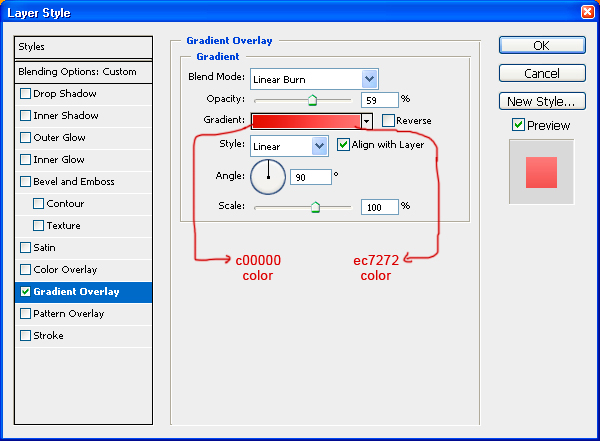Image resolution: width=600 pixels, height=441 pixels.
Task: Uncheck Align with Layer
Action: click(x=343, y=145)
